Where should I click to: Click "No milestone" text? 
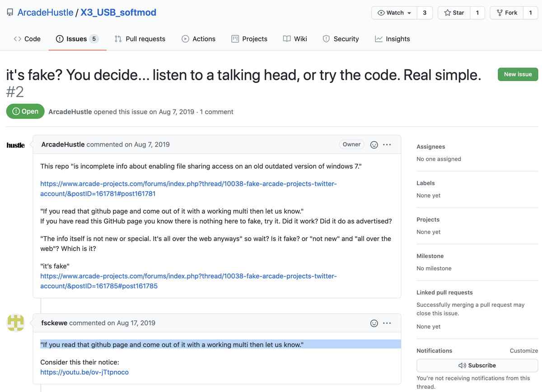coord(434,268)
